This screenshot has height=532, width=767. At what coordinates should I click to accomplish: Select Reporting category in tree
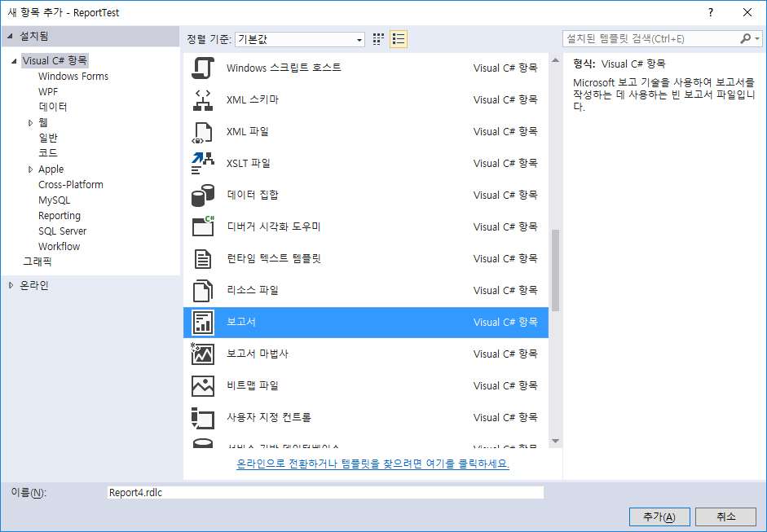[x=60, y=216]
